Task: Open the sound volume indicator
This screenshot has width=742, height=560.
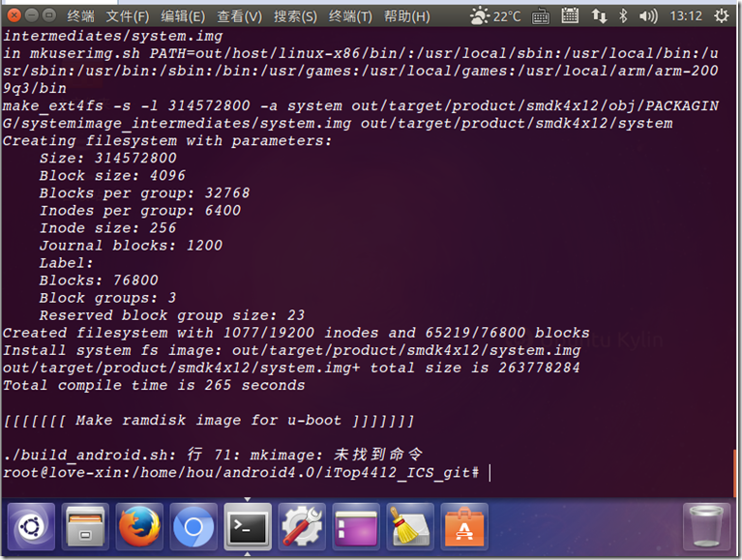Action: click(648, 16)
